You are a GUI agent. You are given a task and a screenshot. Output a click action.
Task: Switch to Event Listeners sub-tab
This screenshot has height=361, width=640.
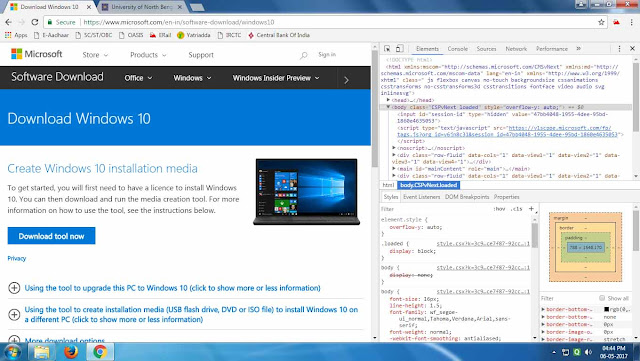(x=422, y=197)
